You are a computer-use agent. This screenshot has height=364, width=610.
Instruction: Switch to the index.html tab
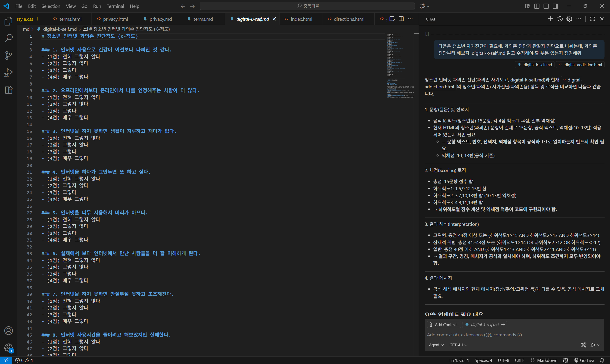(x=301, y=19)
